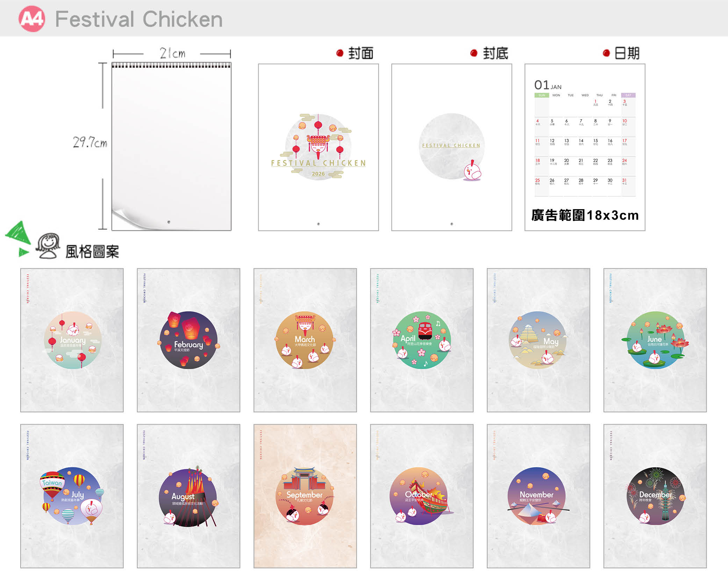Click the 廣告範圍18x3cm label
This screenshot has height=583, width=728.
click(x=585, y=215)
